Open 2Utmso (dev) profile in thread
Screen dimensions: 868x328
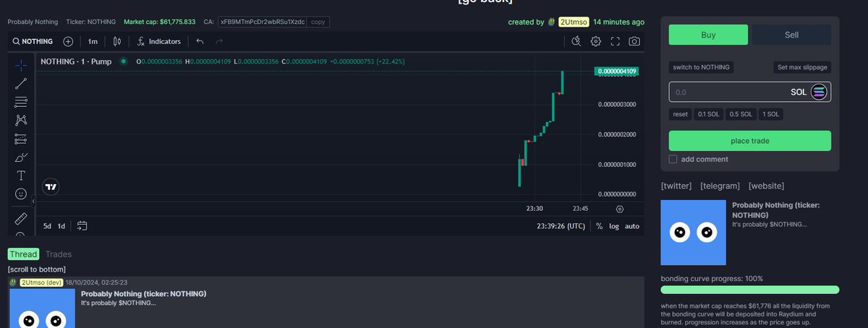[x=42, y=282]
